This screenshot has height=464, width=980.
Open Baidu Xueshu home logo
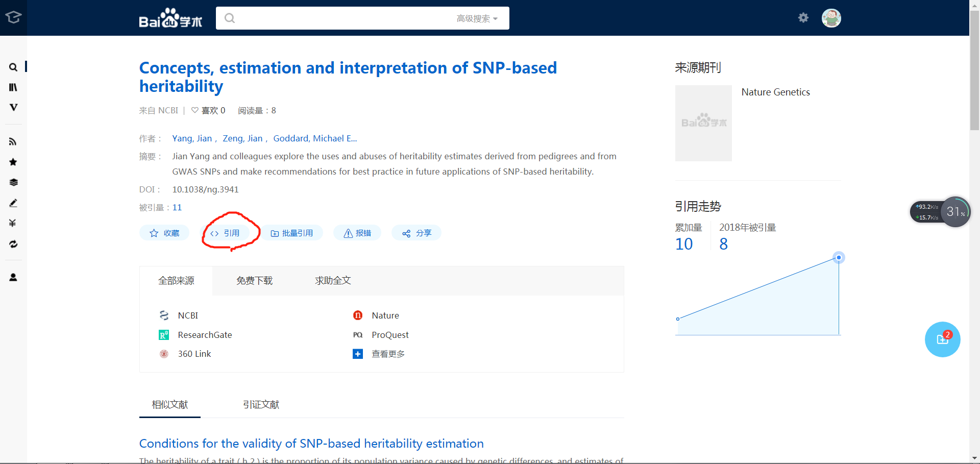point(170,18)
